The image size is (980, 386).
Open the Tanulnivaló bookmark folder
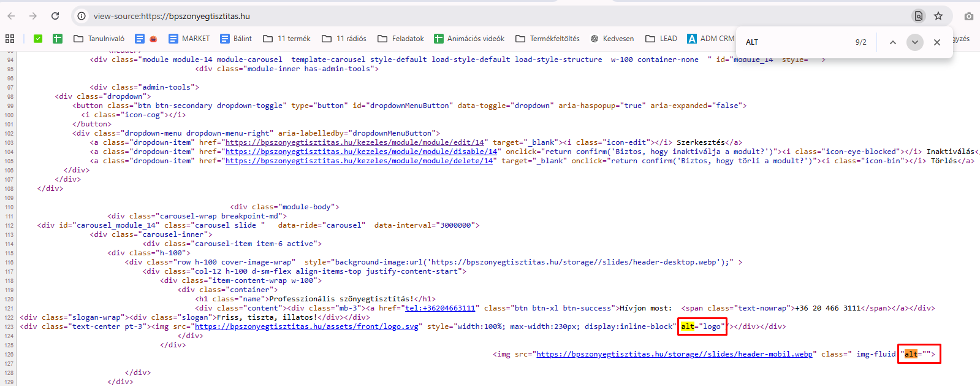click(99, 39)
